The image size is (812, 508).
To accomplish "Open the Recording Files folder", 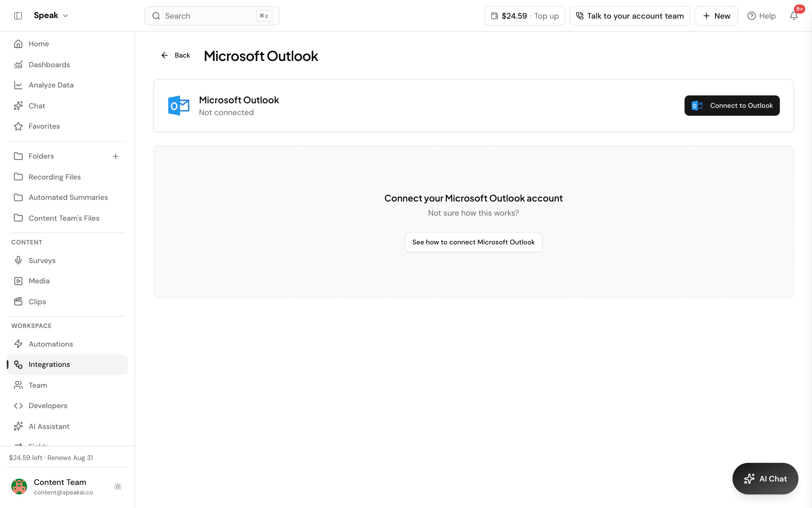I will (x=67, y=177).
